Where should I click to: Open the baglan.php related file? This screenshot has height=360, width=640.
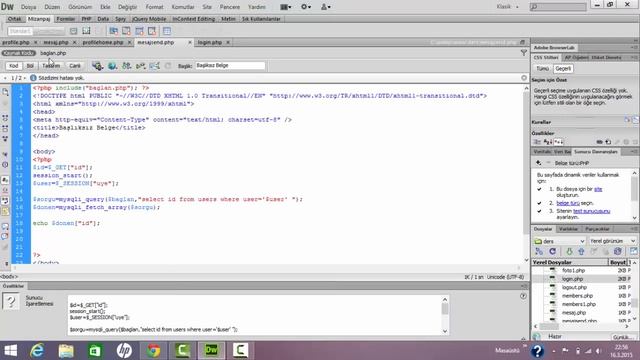(x=53, y=53)
